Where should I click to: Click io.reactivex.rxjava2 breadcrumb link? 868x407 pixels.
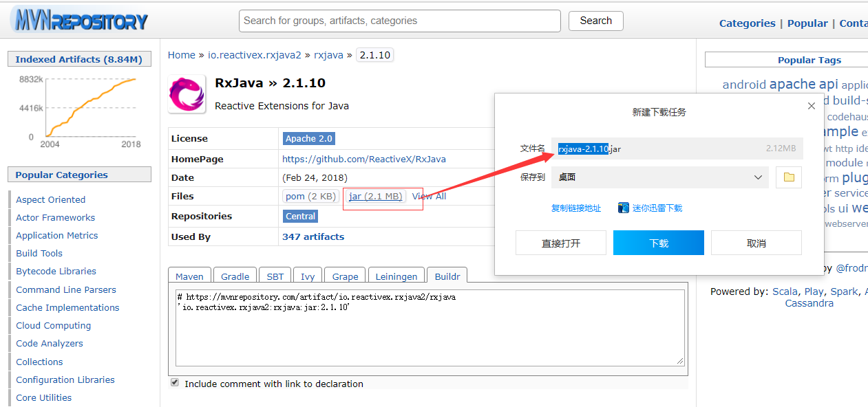point(255,55)
